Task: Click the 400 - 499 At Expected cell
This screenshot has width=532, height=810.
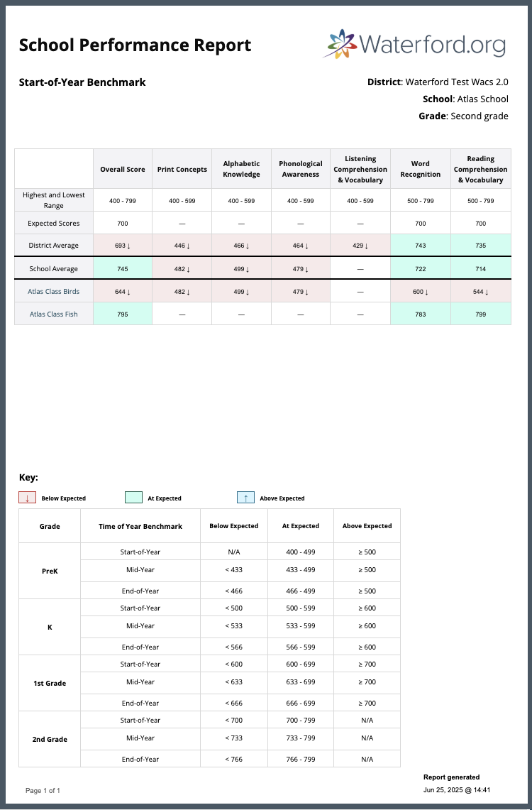Action: point(301,552)
